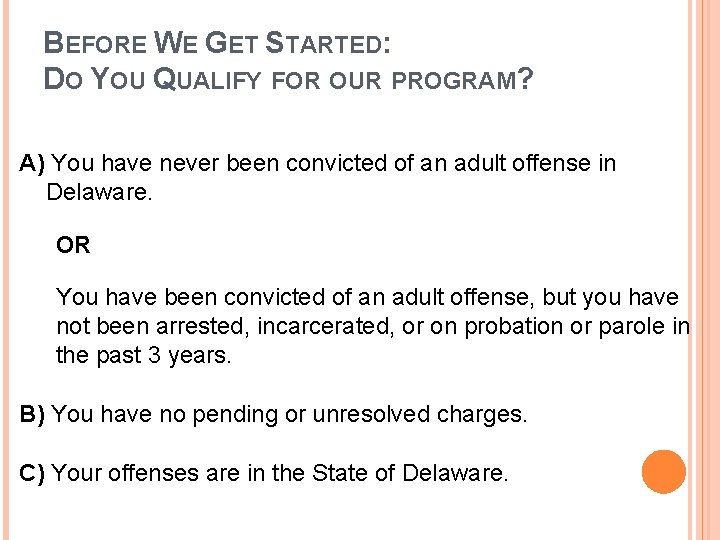Select the bold "C)" list marker
The image size is (720, 540).
pos(32,473)
